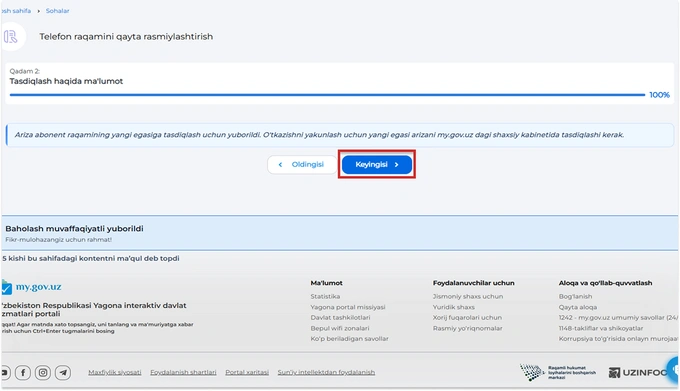Open Jismoniy shaxs uchun link
Image resolution: width=680 pixels, height=391 pixels.
click(x=468, y=297)
